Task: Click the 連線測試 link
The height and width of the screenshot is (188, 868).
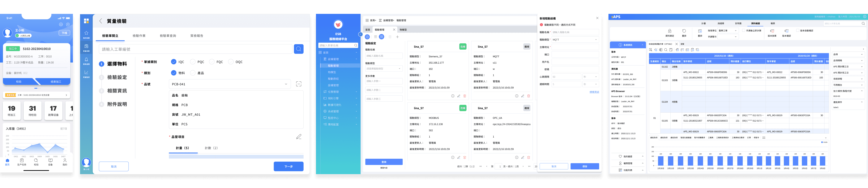Action: click(x=594, y=92)
